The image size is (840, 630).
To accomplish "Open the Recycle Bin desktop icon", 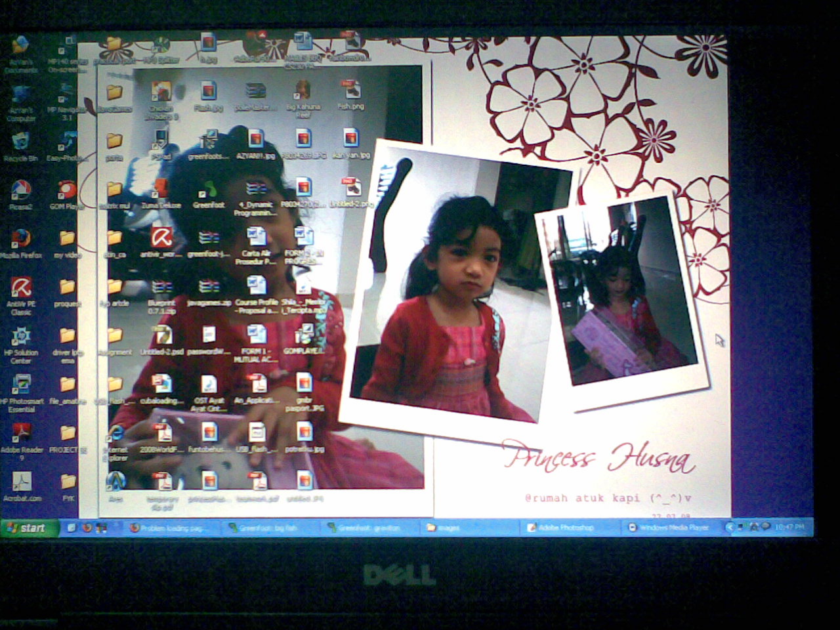I will [x=20, y=146].
